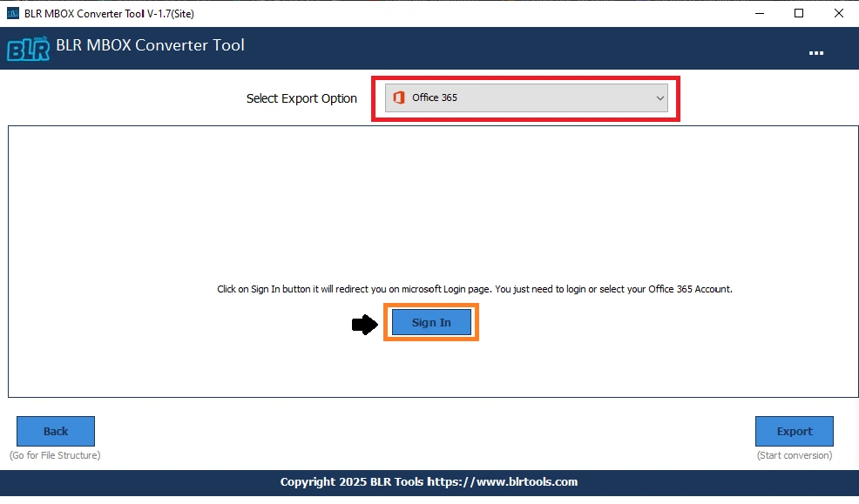This screenshot has height=504, width=859.
Task: Click the BLR app icon in title bar
Action: coord(12,13)
